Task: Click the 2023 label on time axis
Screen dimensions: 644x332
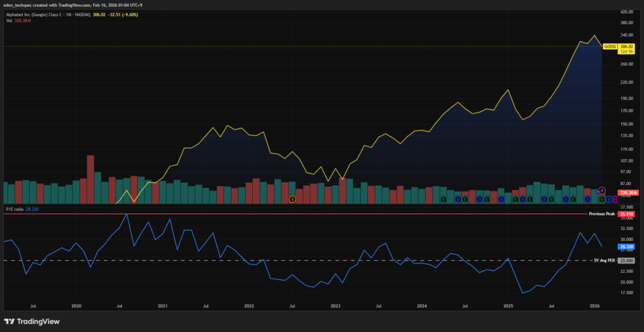Action: pyautogui.click(x=336, y=306)
